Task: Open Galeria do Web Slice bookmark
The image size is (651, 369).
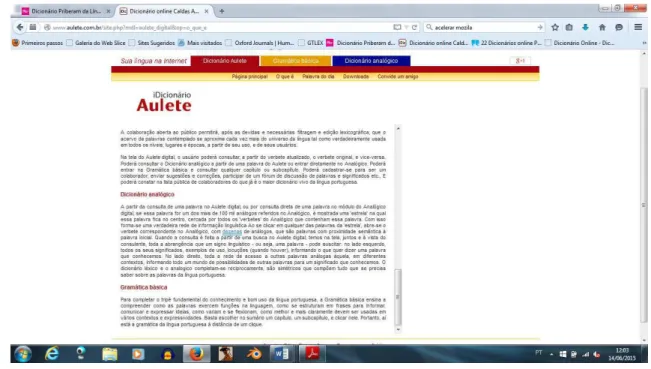Action: pyautogui.click(x=96, y=43)
